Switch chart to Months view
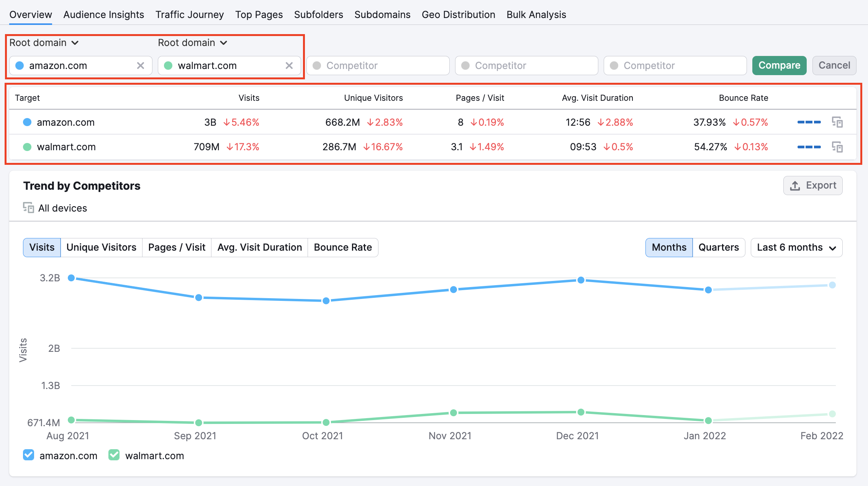The image size is (868, 486). point(669,247)
